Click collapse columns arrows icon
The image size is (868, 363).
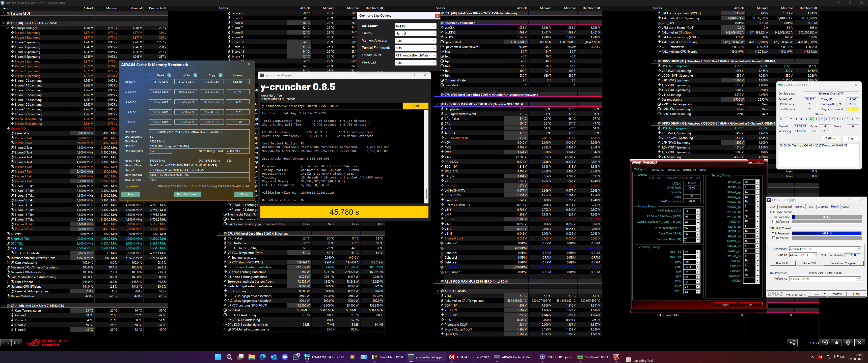pyautogui.click(x=16, y=343)
